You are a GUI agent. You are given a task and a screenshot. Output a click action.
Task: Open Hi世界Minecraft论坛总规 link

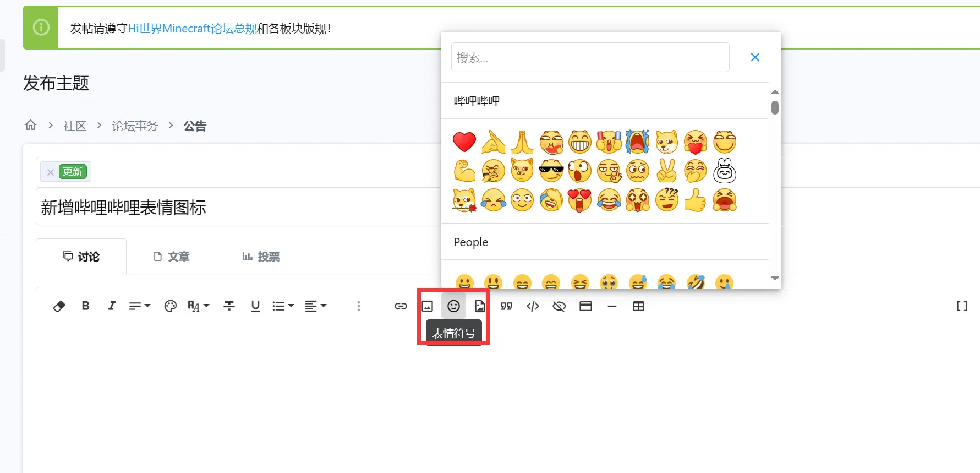click(x=193, y=29)
